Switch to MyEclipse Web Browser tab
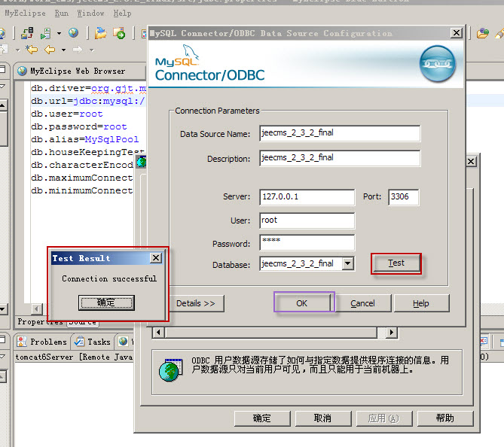504x447 pixels. (x=77, y=71)
